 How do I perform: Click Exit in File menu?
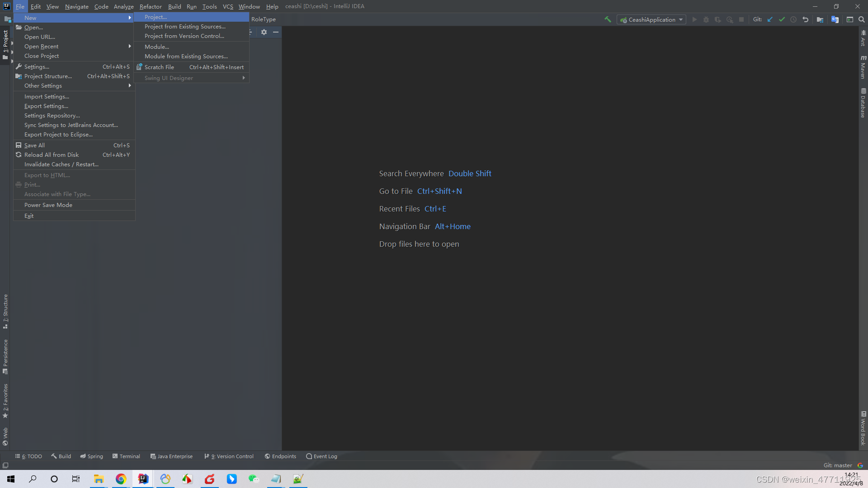click(x=74, y=216)
